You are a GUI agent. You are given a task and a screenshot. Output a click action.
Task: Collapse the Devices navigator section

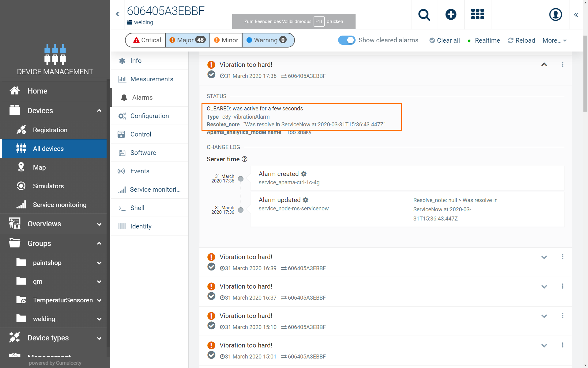(x=99, y=111)
